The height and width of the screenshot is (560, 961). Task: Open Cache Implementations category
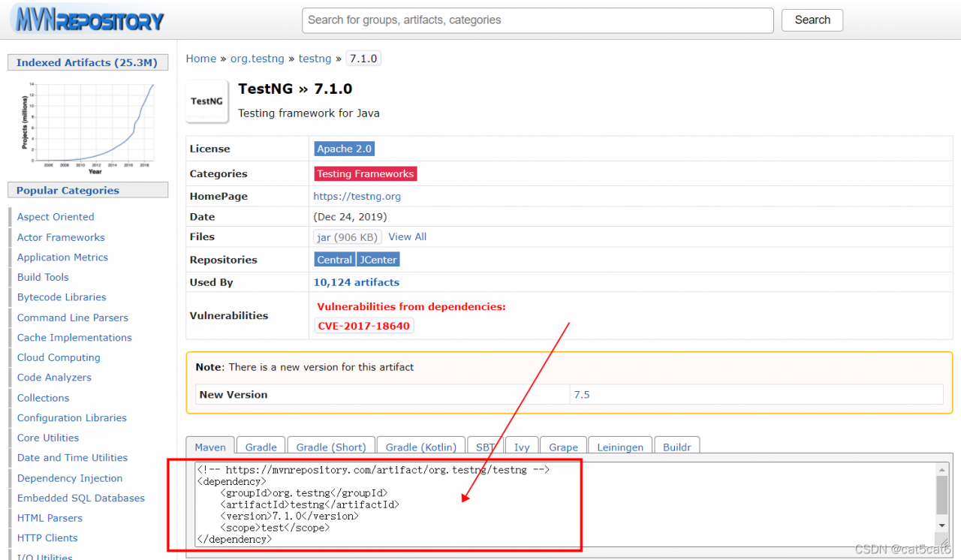pyautogui.click(x=74, y=337)
